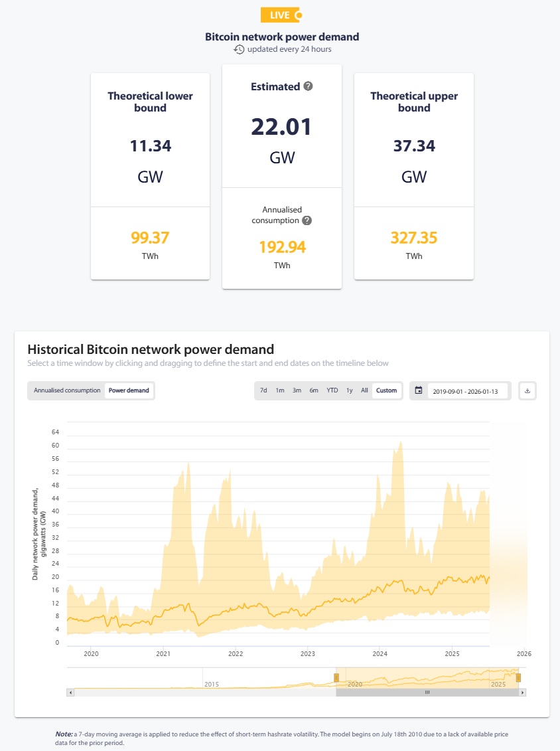Click the timeline scrollbar left arrow
The image size is (560, 751).
70,692
